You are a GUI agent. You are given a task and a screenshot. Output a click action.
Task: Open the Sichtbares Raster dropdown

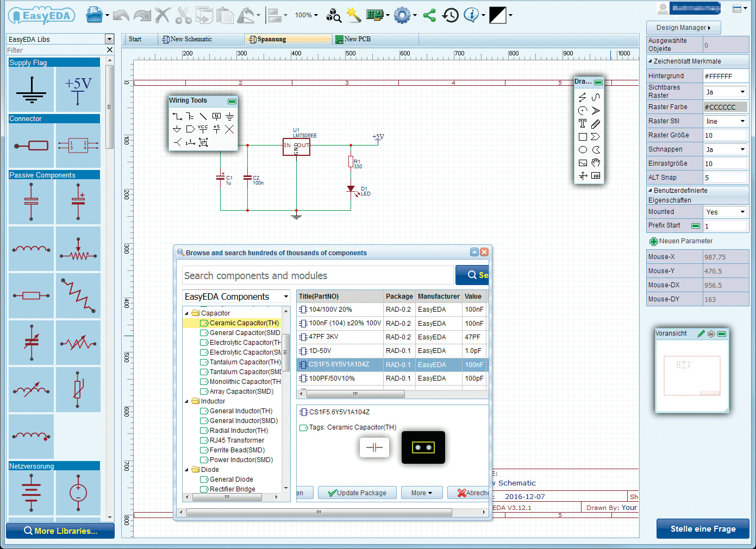[726, 92]
